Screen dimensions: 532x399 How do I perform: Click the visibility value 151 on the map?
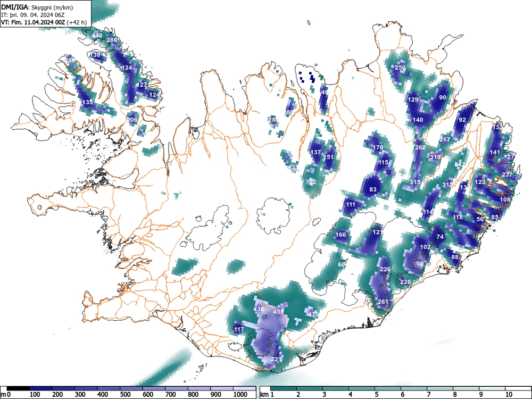point(328,157)
